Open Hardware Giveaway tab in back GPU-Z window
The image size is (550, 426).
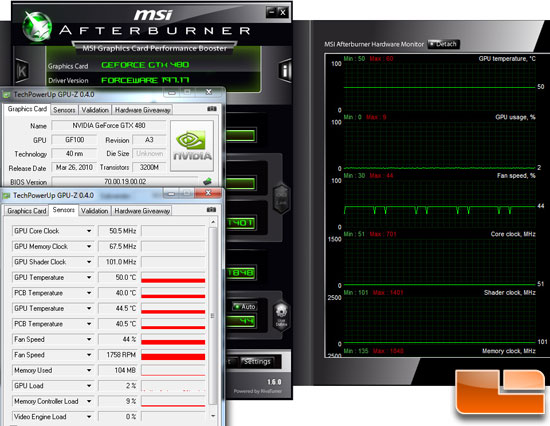[x=142, y=110]
